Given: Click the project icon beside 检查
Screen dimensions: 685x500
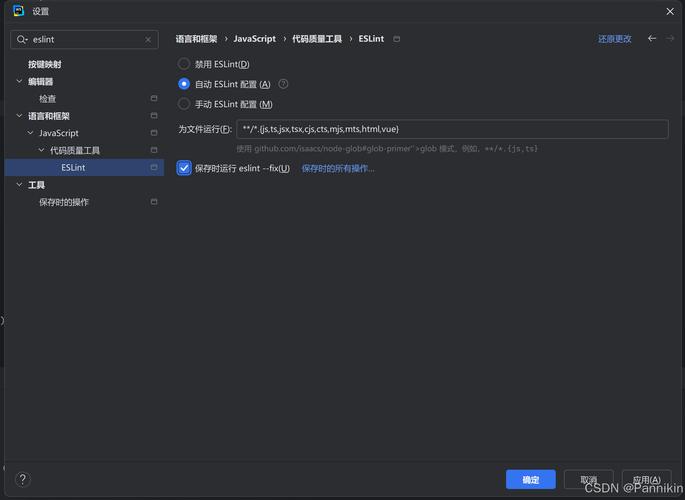Looking at the screenshot, I should (x=154, y=98).
